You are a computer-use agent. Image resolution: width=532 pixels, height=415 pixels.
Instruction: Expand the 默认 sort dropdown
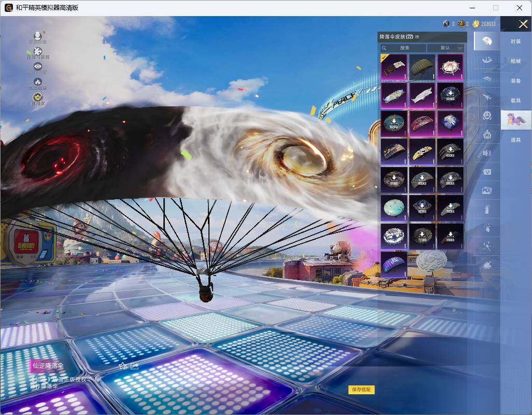click(x=446, y=48)
